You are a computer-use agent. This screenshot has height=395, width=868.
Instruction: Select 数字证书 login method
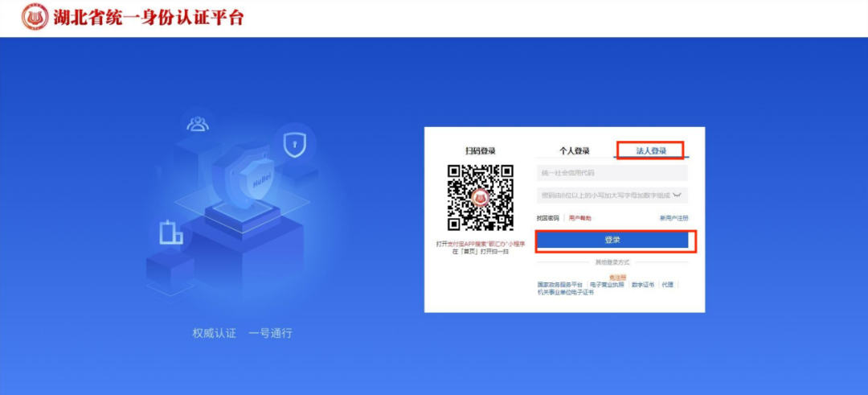(643, 285)
